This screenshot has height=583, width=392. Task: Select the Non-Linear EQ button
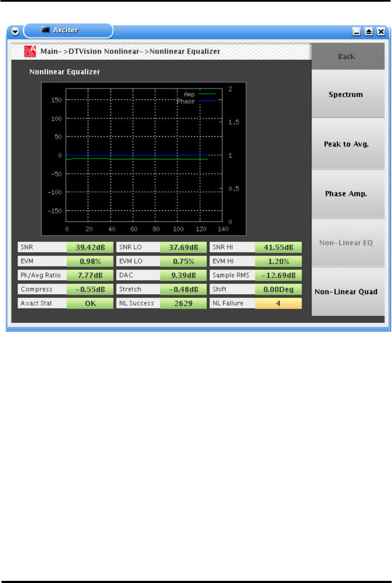[x=348, y=243]
